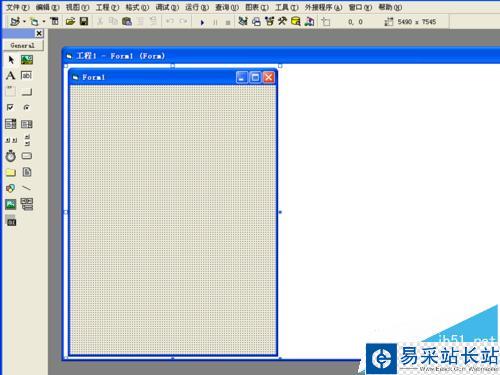The height and width of the screenshot is (375, 500).
Task: Open the 编辑(E) menu
Action: click(x=48, y=7)
